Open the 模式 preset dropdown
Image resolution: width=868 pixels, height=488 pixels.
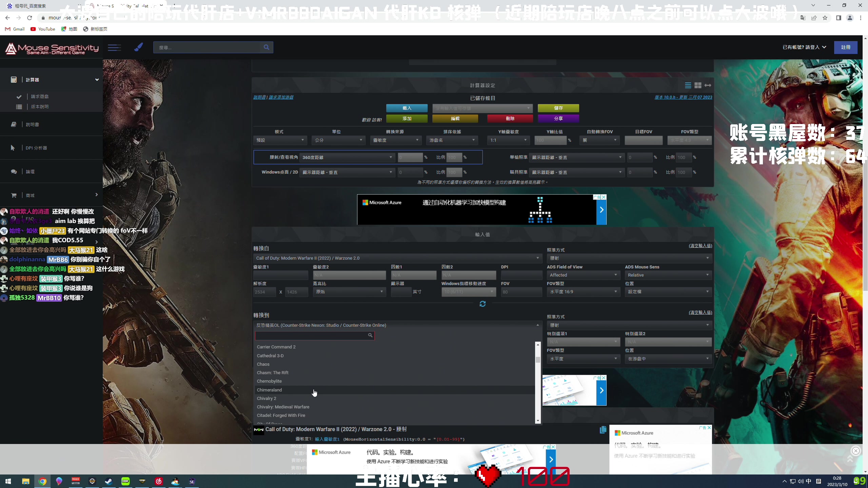(x=280, y=140)
